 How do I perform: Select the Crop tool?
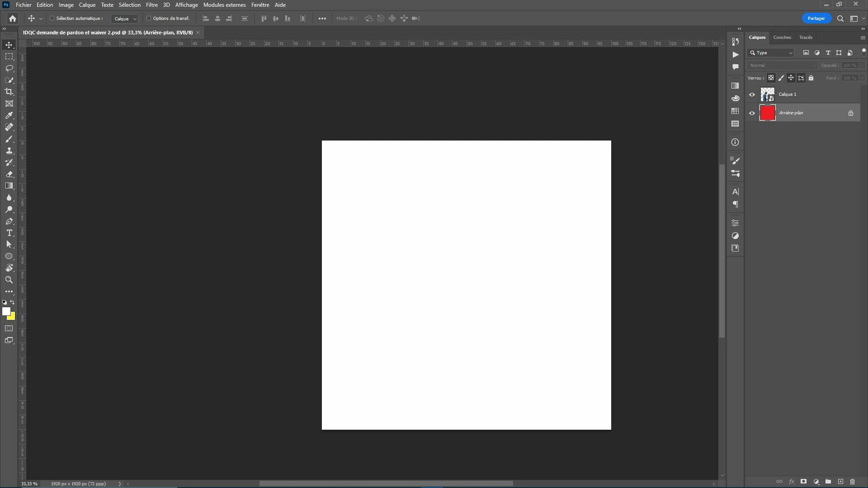[x=9, y=92]
